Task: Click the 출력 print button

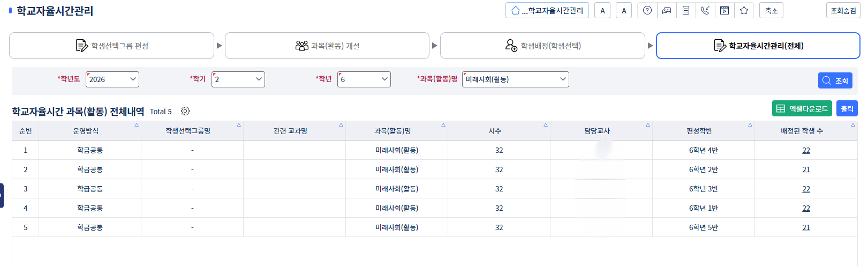Action: coord(847,108)
